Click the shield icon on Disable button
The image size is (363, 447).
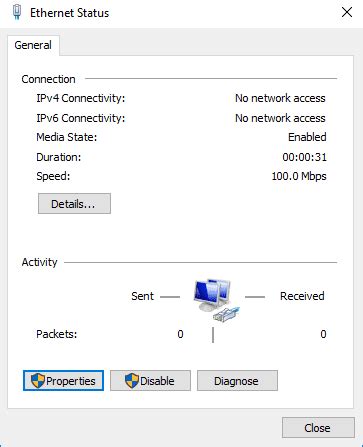coord(132,380)
